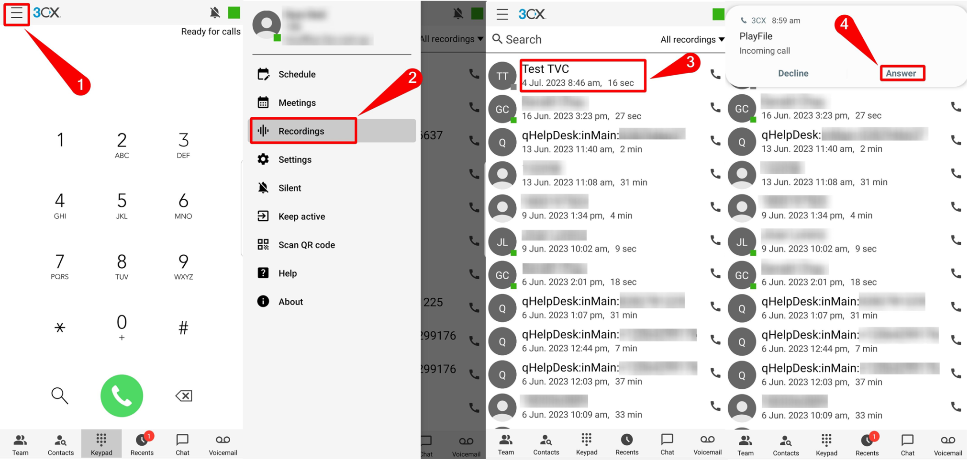Tap the backspace icon on the keypad
This screenshot has height=464, width=980.
[183, 396]
